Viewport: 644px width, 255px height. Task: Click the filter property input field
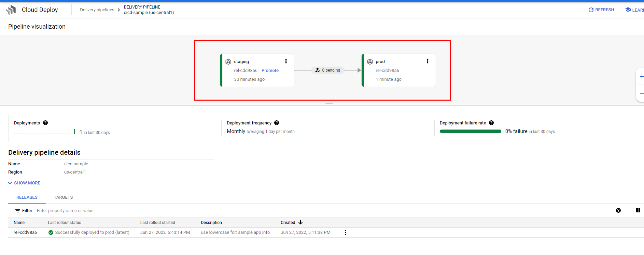click(x=65, y=211)
